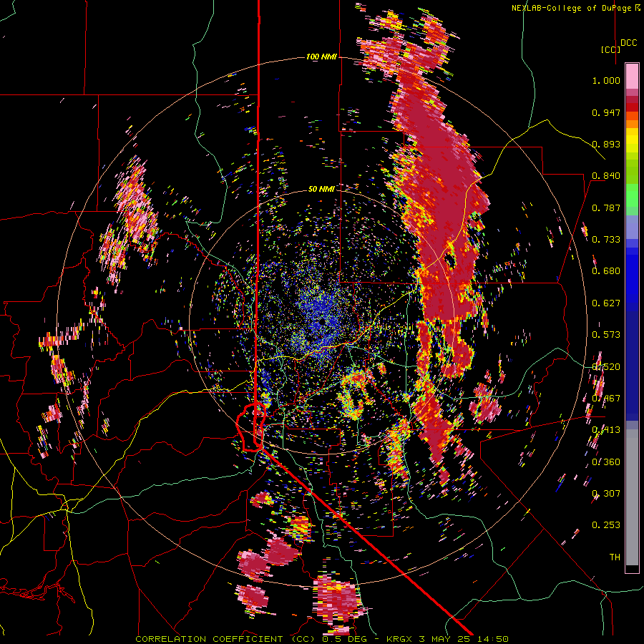644x644 pixels.
Task: Click the DCC label above the color scale
Action: click(629, 43)
